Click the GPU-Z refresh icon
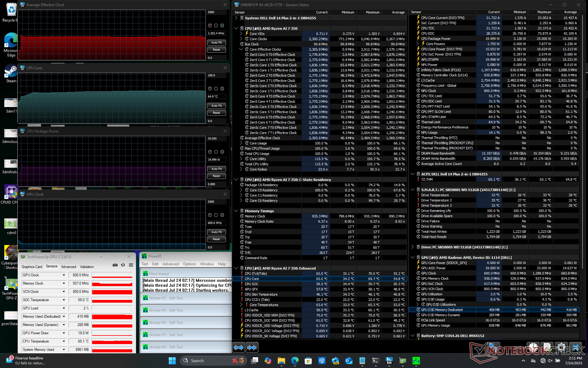Image resolution: width=588 pixels, height=368 pixels. point(123,265)
